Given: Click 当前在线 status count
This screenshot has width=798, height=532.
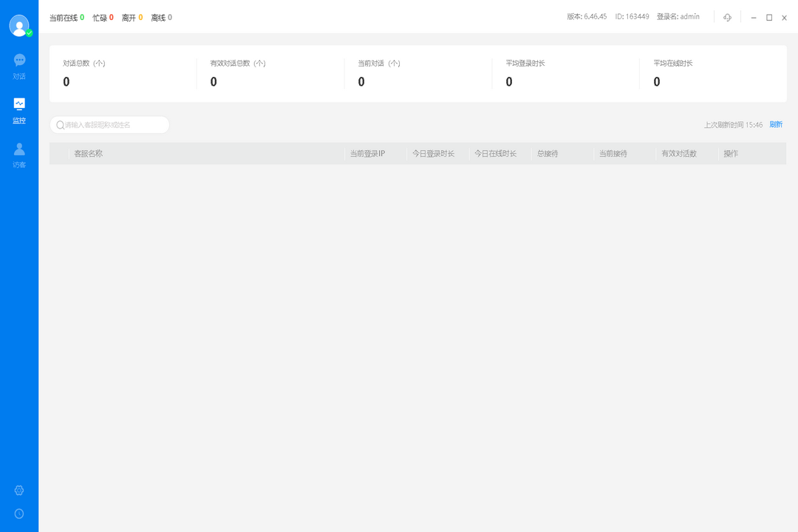Looking at the screenshot, I should 66,18.
